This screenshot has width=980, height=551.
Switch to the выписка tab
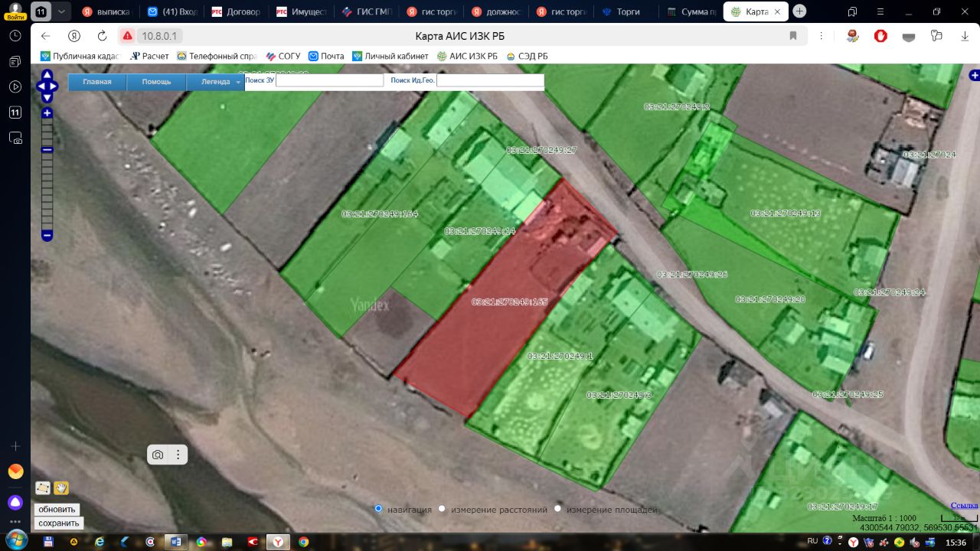[106, 11]
